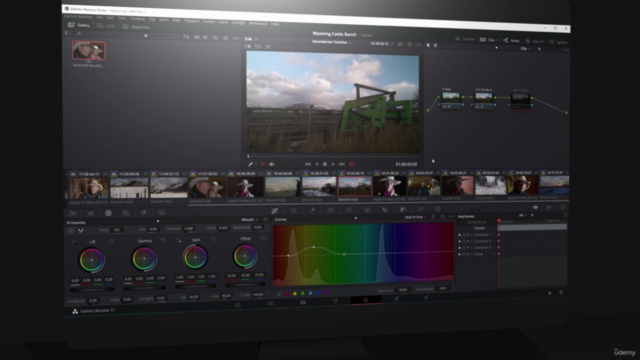
Task: Open the node graph Clip dropdown
Action: click(525, 49)
